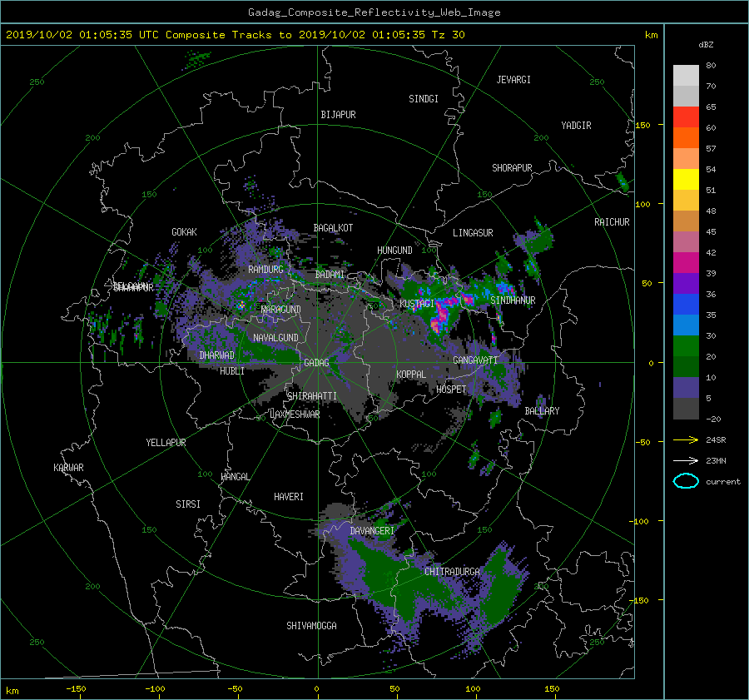Click the YADGIR city label
Image resolution: width=749 pixels, height=700 pixels.
576,126
